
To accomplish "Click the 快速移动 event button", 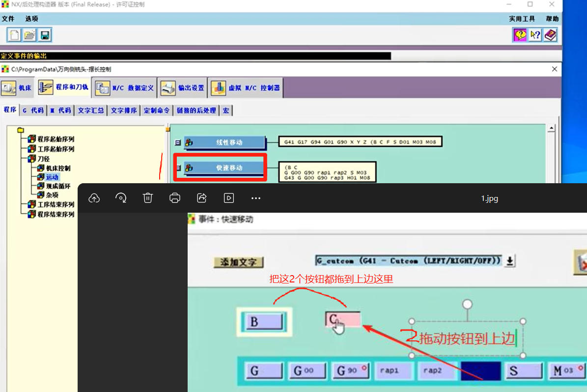I will (225, 168).
